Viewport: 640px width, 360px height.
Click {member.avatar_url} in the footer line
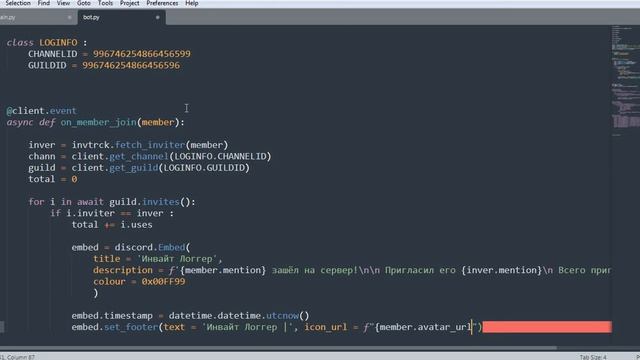point(424,327)
